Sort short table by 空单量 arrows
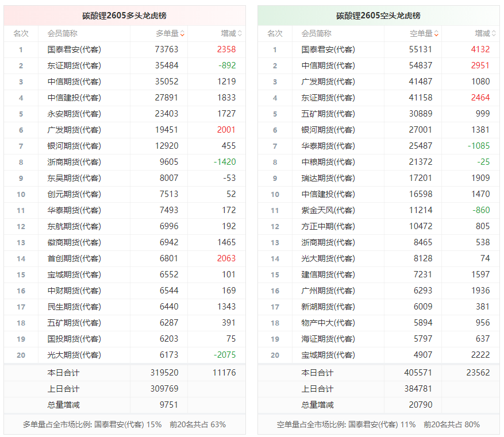The height and width of the screenshot is (437, 504). (436, 33)
